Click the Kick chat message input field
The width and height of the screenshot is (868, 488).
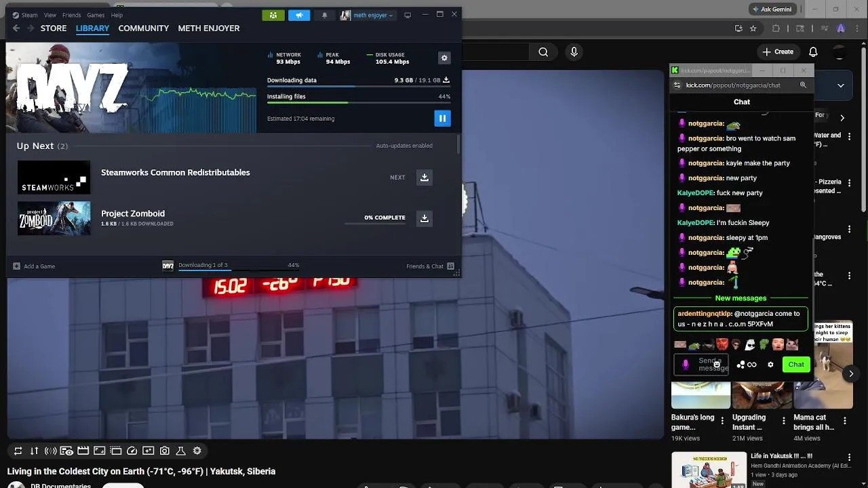tap(701, 365)
